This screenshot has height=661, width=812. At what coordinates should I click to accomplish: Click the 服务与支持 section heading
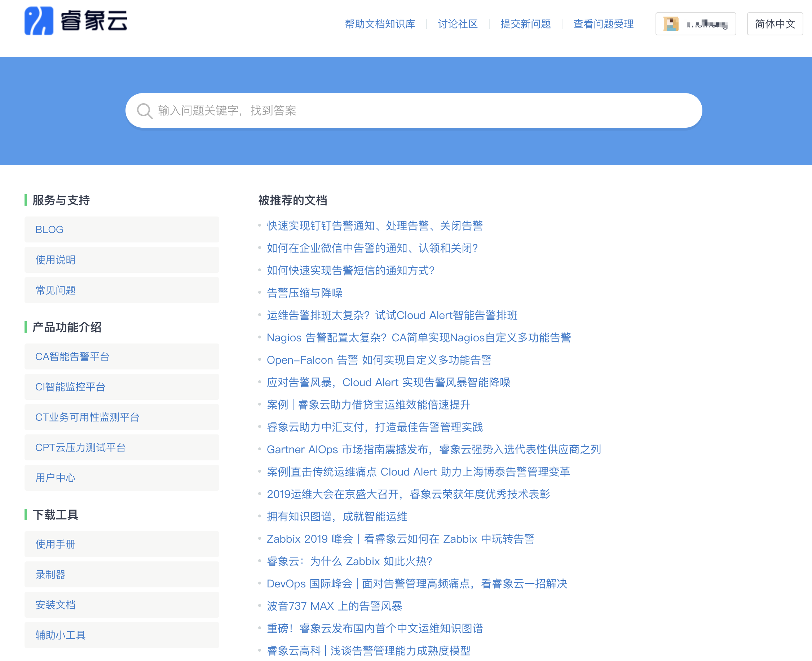click(x=61, y=200)
